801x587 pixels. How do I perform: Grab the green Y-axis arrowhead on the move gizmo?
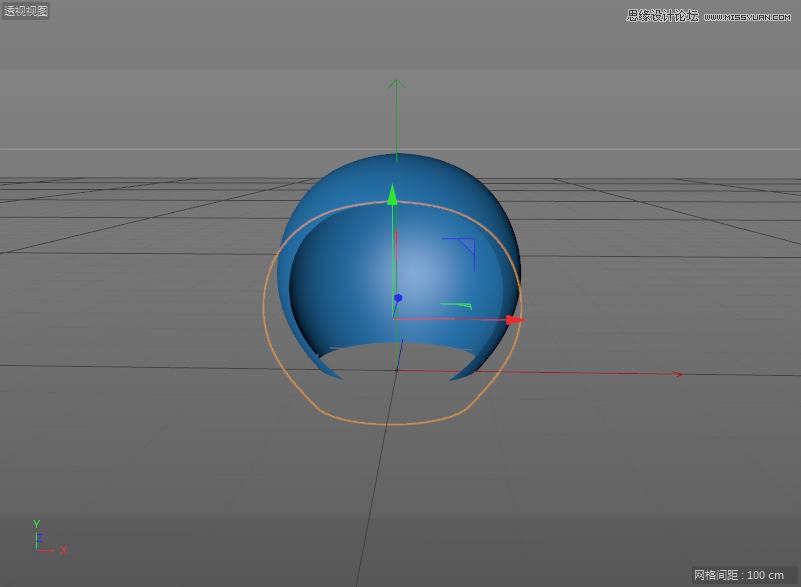tap(393, 194)
